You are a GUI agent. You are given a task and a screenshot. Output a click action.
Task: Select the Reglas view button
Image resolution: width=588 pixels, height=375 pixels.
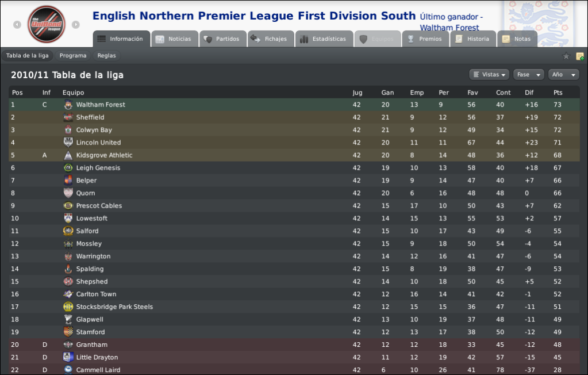tap(106, 56)
